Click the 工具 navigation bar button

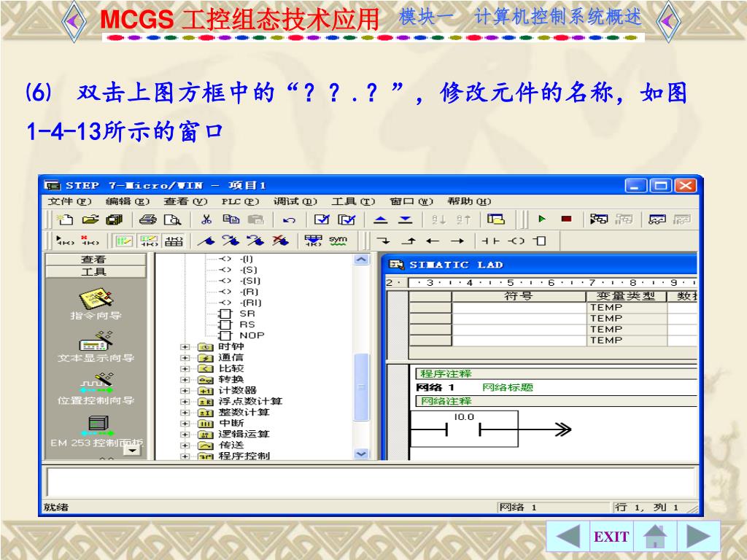(96, 272)
